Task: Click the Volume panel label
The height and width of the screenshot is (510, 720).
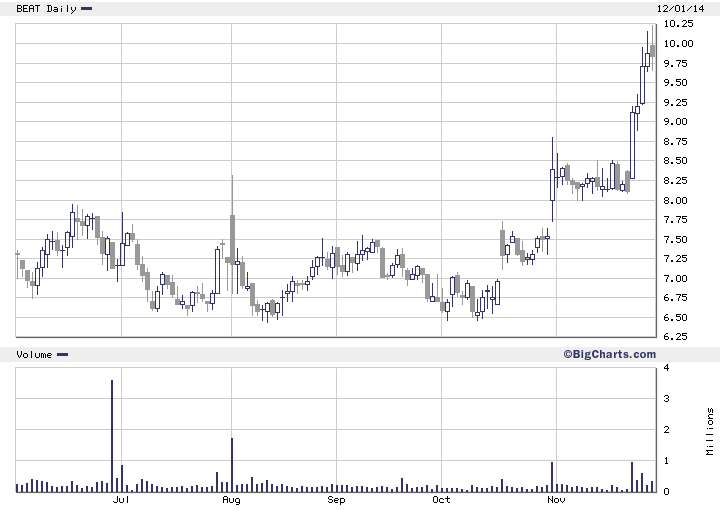Action: 34,354
